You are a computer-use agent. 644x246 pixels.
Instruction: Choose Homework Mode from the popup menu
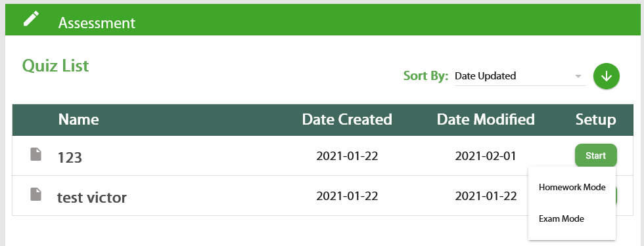click(572, 187)
